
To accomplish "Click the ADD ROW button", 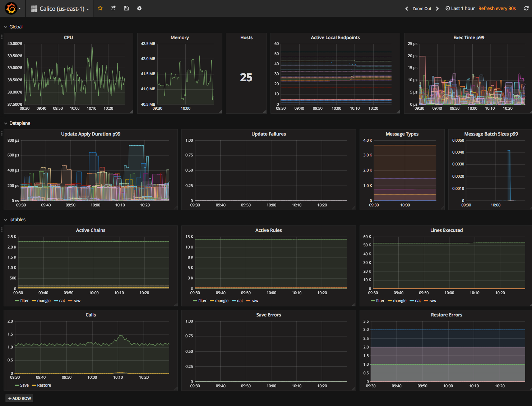I will (x=20, y=398).
